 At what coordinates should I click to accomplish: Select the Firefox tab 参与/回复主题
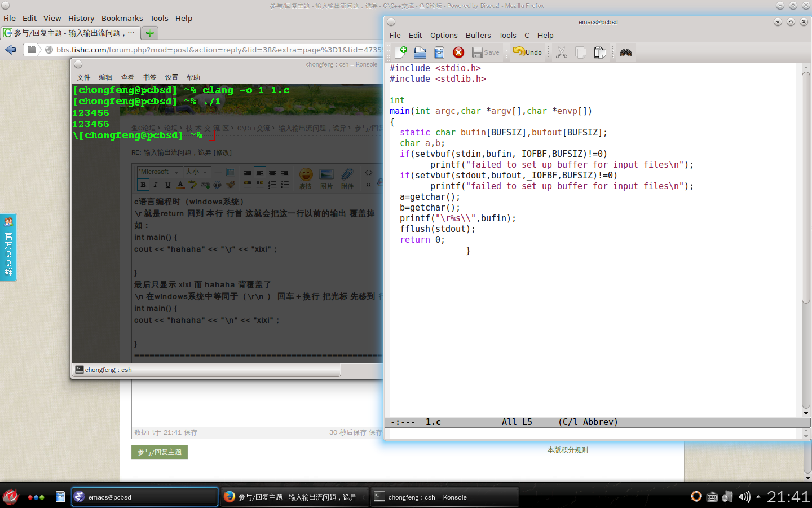(70, 33)
